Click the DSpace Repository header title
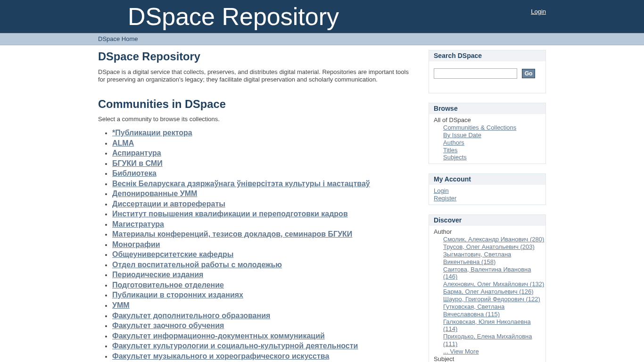 [233, 16]
